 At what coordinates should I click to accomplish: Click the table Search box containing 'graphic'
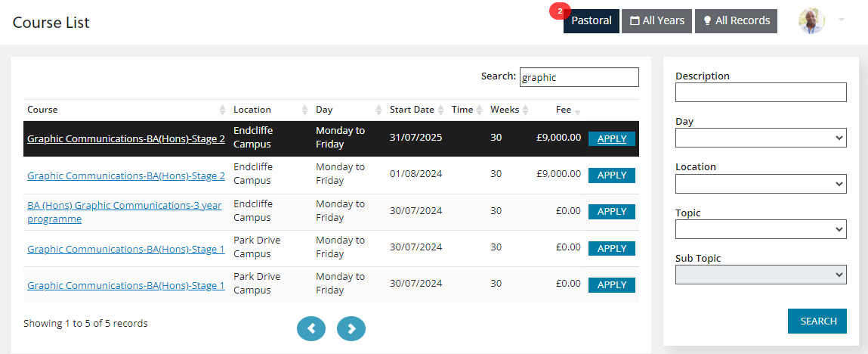(x=579, y=77)
